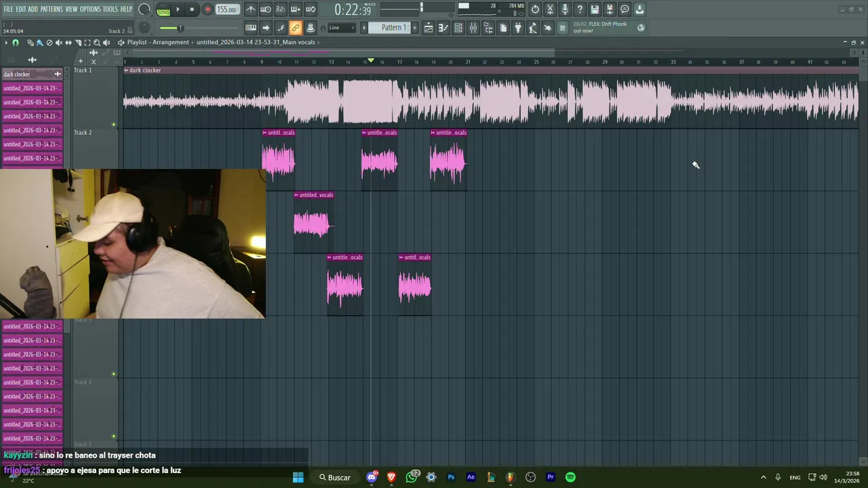
Task: Select the Slip tool in playlist
Action: [x=68, y=43]
